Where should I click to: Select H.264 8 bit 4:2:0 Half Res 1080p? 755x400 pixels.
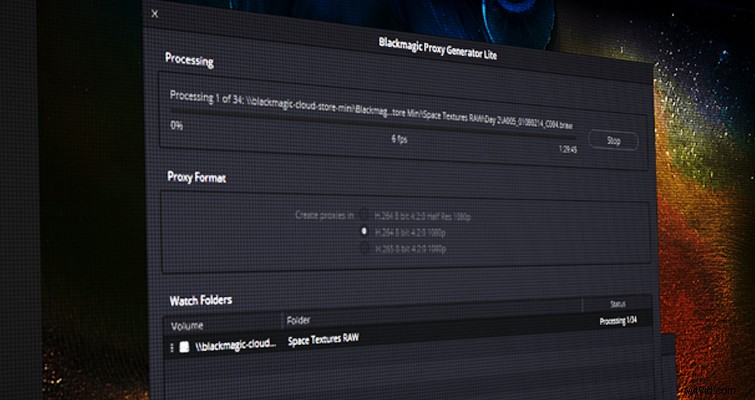[x=365, y=215]
